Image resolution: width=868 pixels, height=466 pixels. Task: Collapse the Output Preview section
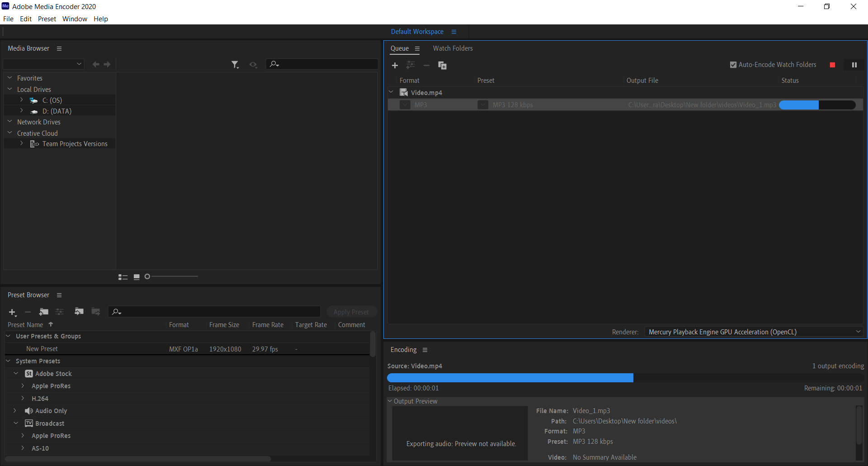(390, 401)
